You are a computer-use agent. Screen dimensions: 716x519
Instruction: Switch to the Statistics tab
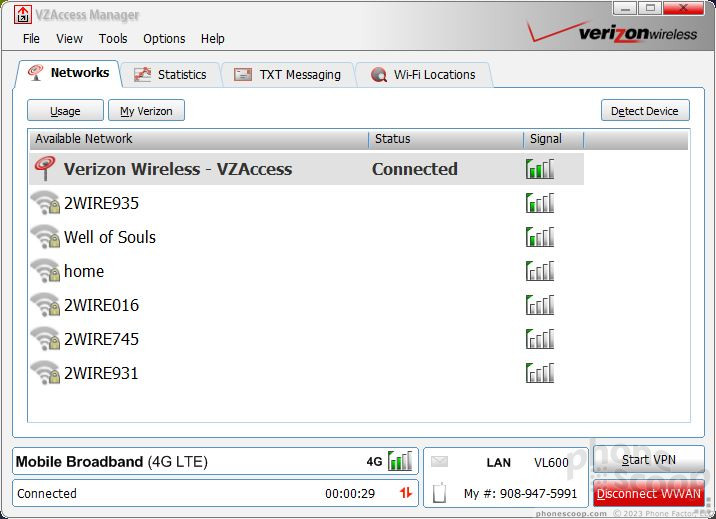[171, 74]
